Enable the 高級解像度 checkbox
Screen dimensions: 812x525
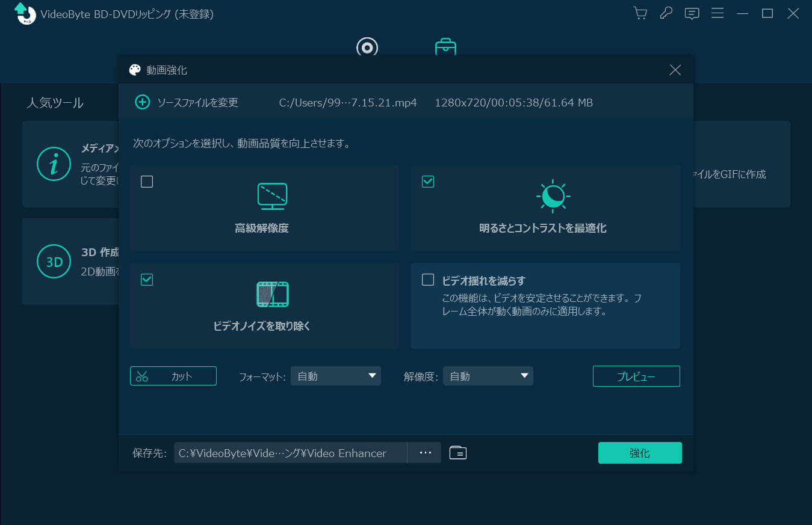[146, 181]
